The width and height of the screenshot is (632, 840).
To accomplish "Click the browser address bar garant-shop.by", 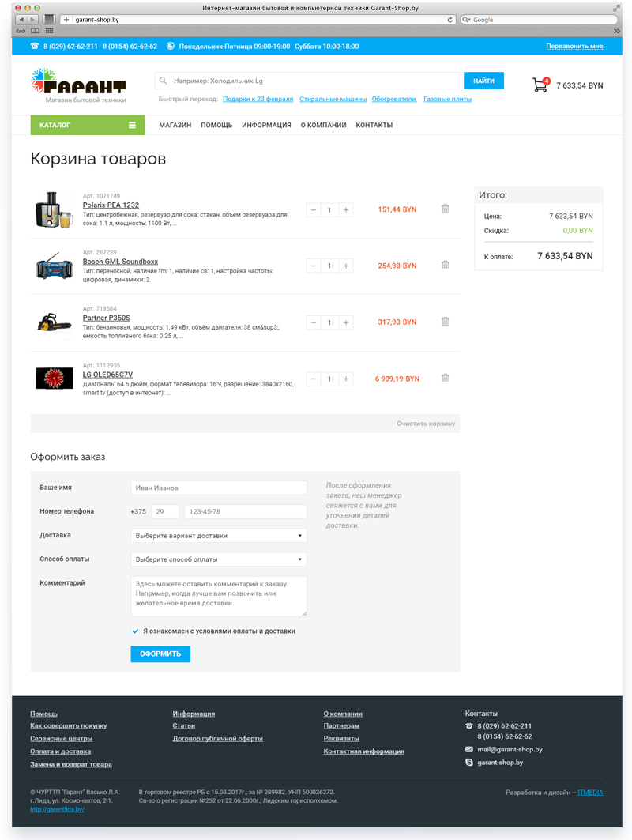I will coord(257,19).
